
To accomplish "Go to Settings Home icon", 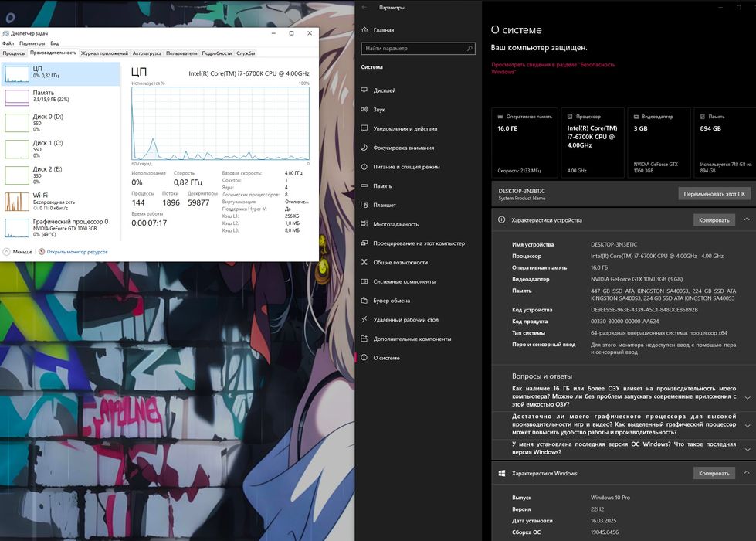I will click(364, 29).
